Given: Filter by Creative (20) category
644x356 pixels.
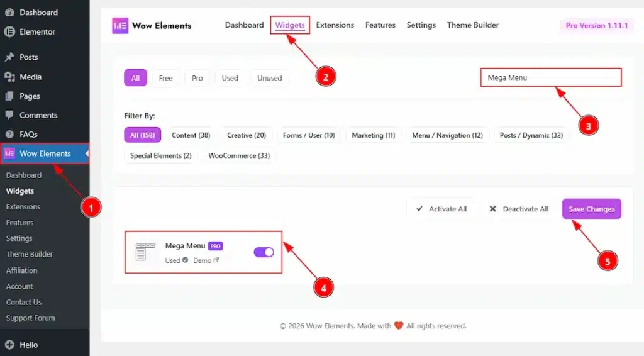Looking at the screenshot, I should [x=247, y=135].
